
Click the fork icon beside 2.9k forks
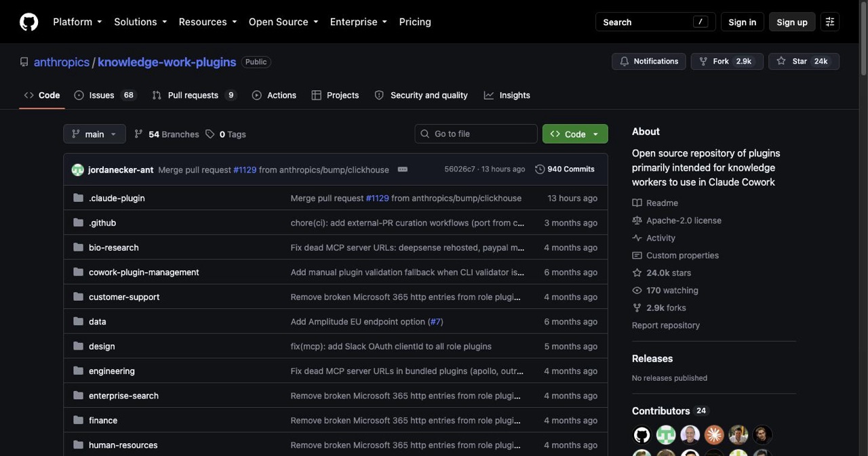tap(637, 308)
